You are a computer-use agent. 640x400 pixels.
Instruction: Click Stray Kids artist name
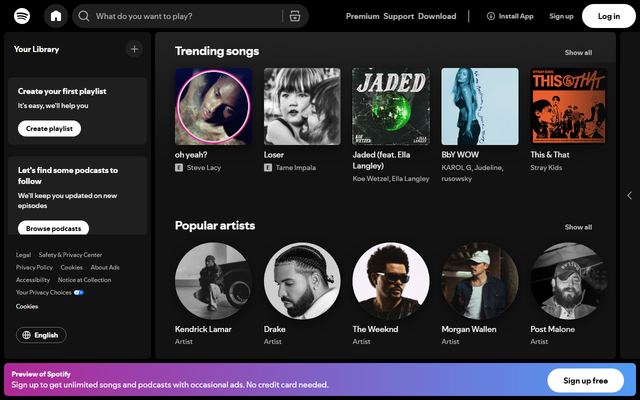[546, 167]
